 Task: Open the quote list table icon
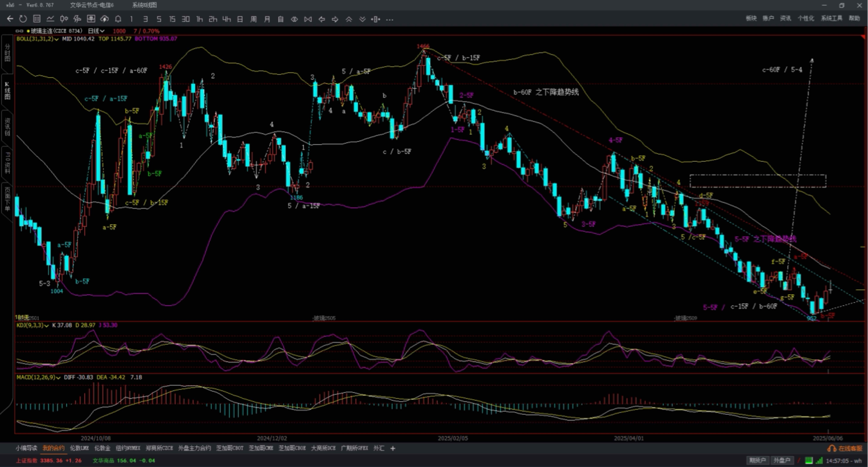click(x=37, y=19)
